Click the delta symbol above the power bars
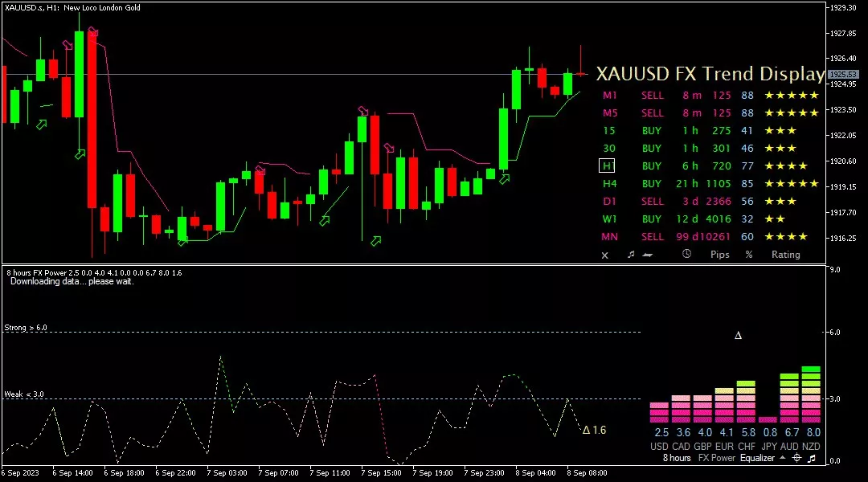This screenshot has width=868, height=482. 738,335
